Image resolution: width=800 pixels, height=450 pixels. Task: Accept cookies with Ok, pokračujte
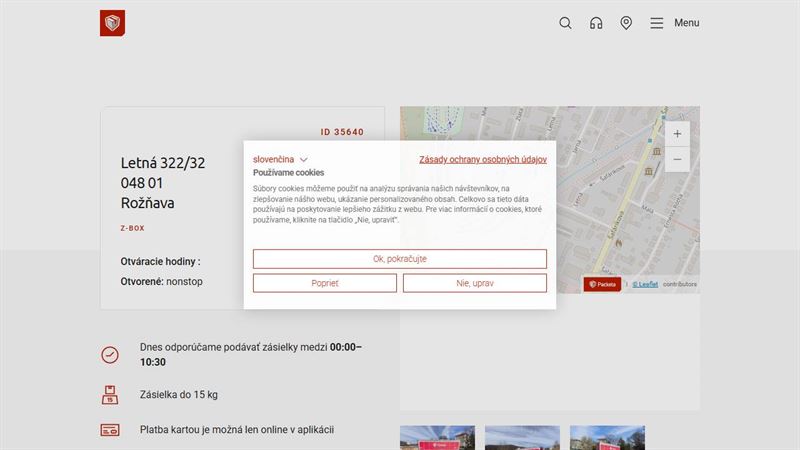coord(399,259)
